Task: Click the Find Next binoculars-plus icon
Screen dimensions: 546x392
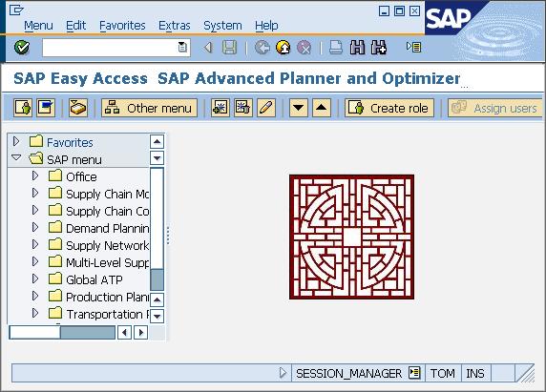Action: click(379, 48)
